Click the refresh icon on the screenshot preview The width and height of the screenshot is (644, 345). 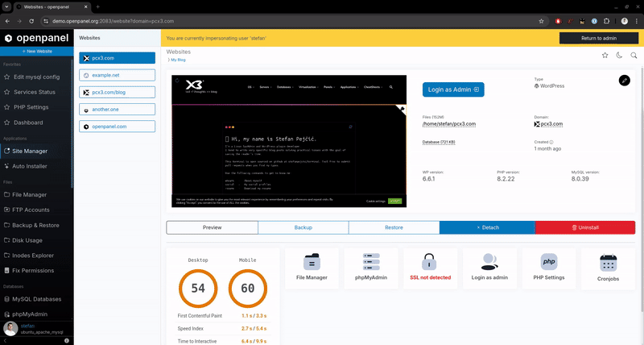(177, 81)
